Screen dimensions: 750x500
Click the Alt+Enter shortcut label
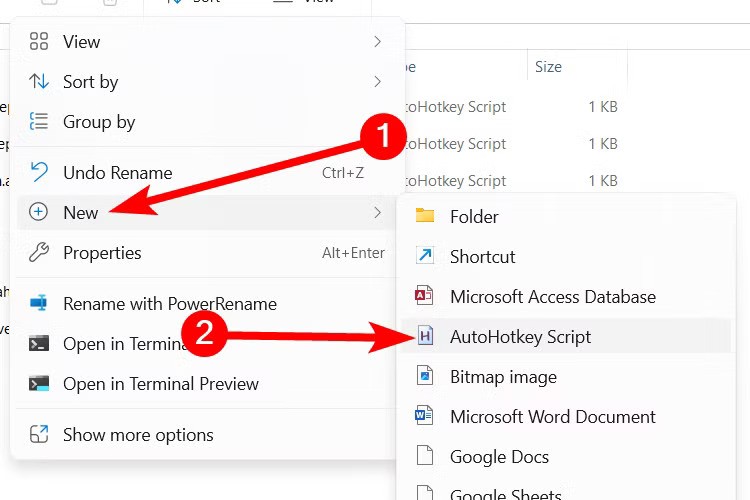coord(353,253)
